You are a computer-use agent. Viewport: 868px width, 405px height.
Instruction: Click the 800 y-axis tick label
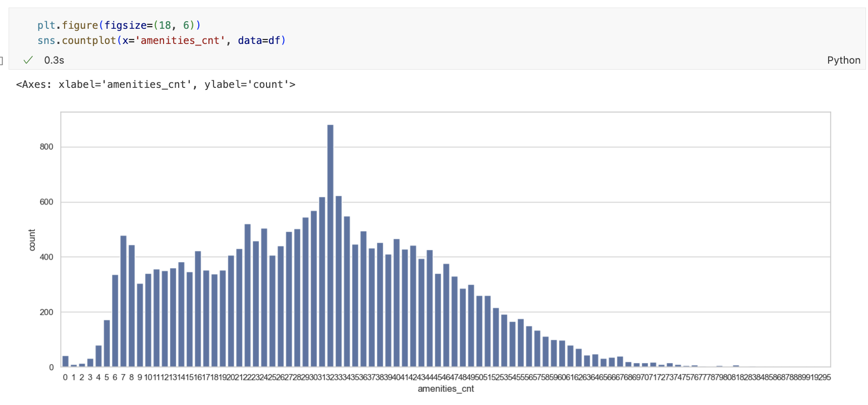46,147
